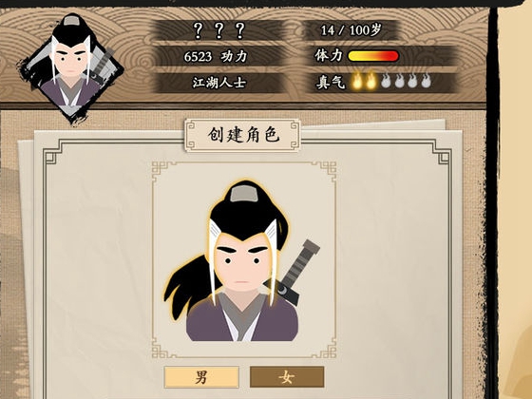Click the 14 / 100岁 age display
The width and height of the screenshot is (532, 399).
click(x=351, y=30)
